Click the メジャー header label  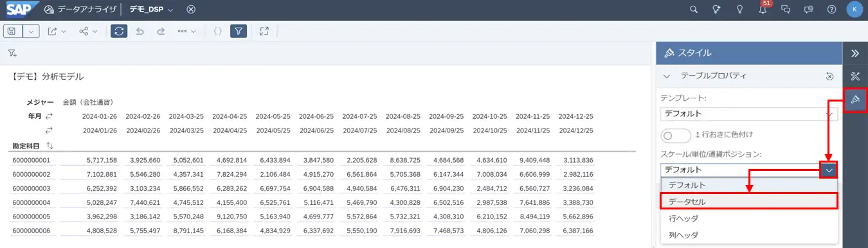pos(40,102)
